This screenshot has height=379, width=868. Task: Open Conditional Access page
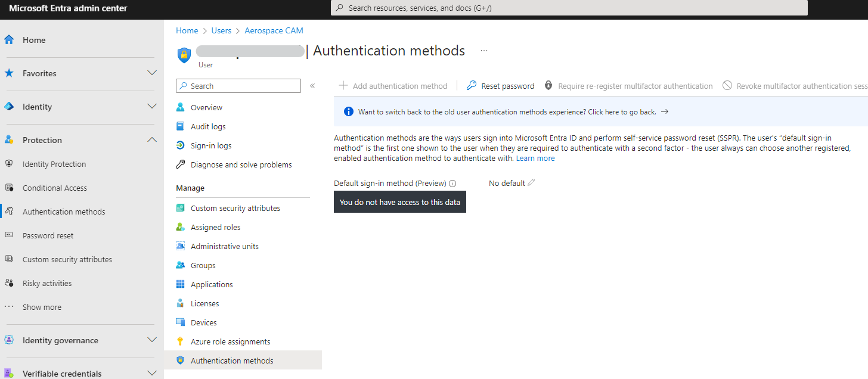[x=55, y=188]
